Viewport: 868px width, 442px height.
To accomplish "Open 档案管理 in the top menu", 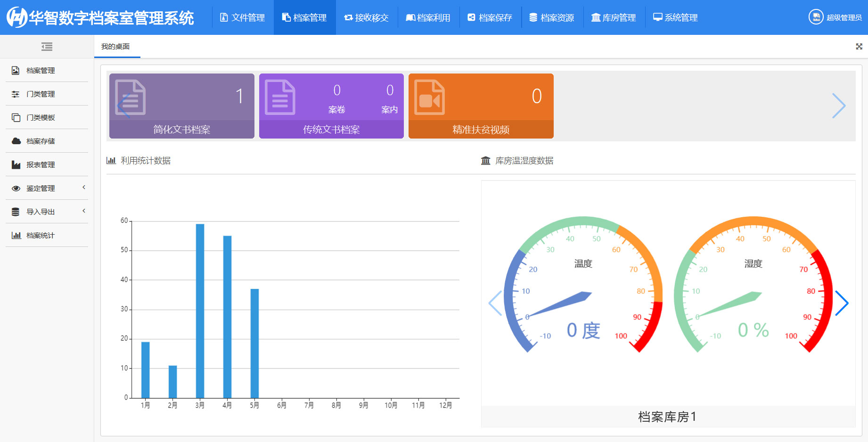I will click(304, 17).
